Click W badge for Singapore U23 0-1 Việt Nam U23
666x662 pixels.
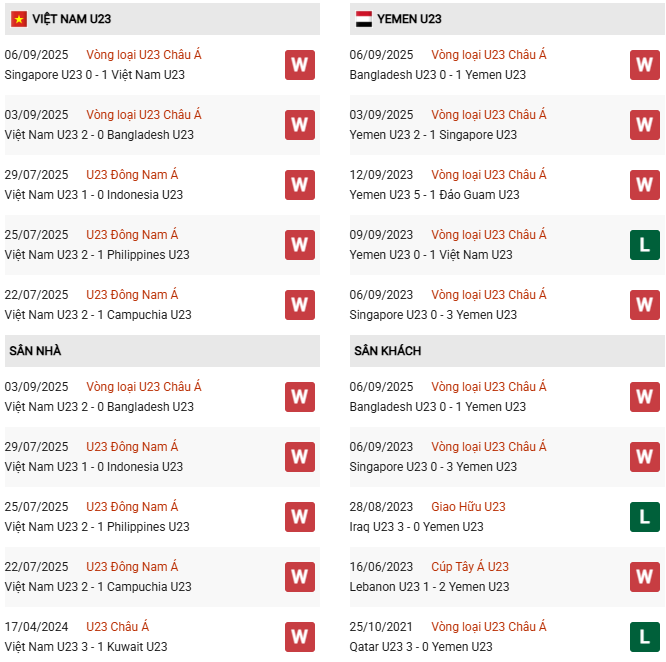299,65
